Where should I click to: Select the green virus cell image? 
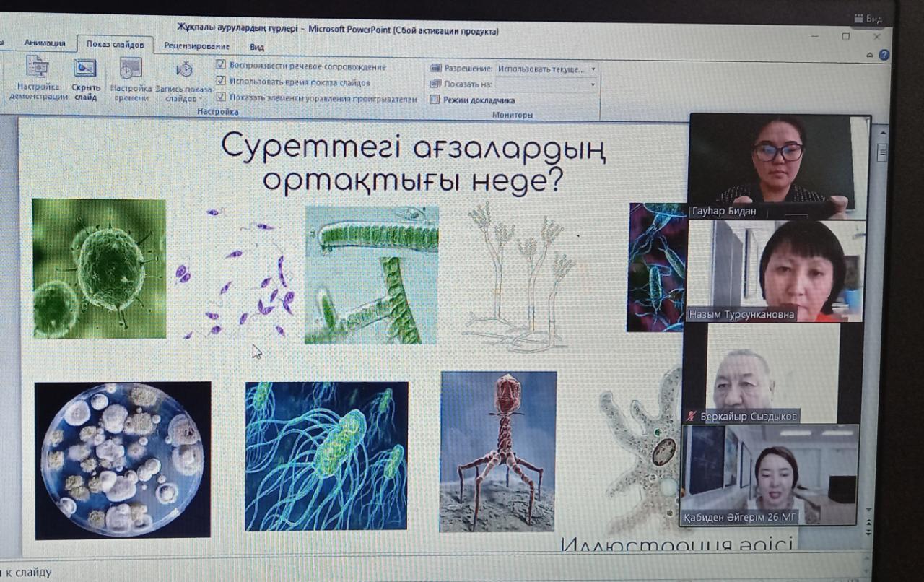pyautogui.click(x=99, y=269)
